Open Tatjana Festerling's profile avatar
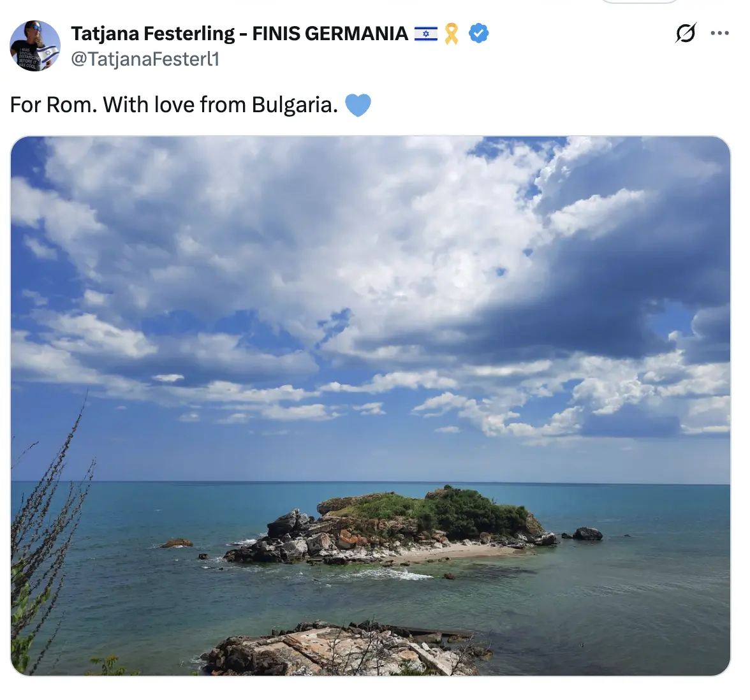Image resolution: width=750 pixels, height=700 pixels. pyautogui.click(x=35, y=45)
